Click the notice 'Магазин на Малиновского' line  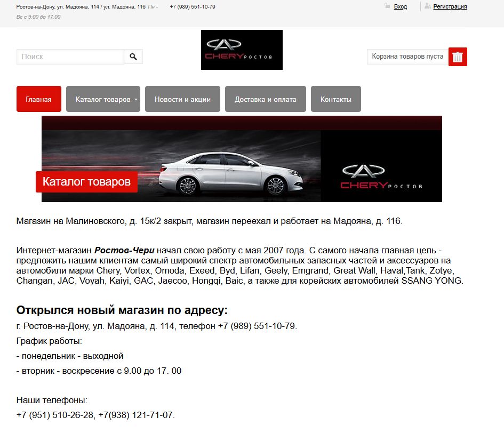pyautogui.click(x=210, y=221)
